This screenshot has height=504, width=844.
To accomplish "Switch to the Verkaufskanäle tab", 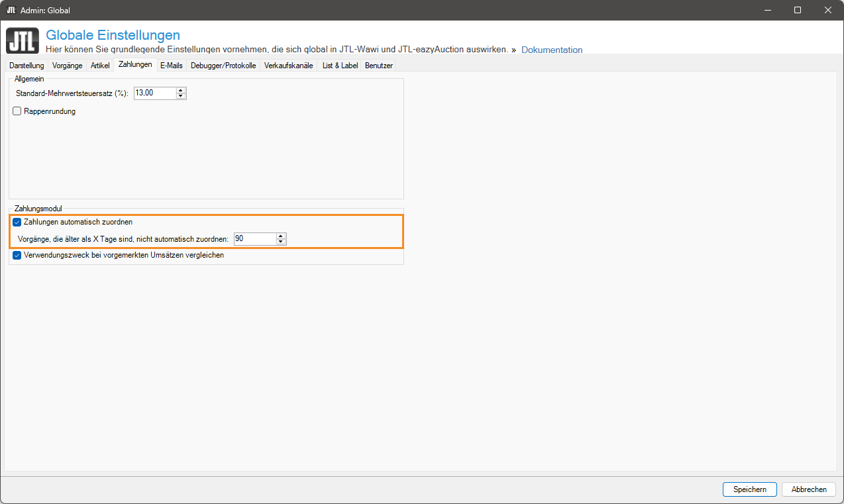I will pyautogui.click(x=288, y=66).
